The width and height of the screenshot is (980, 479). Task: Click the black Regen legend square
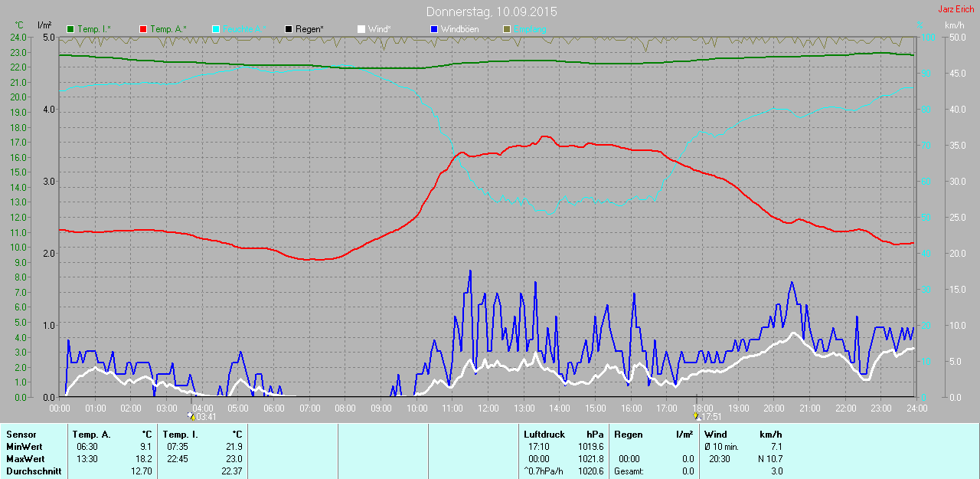[x=289, y=29]
